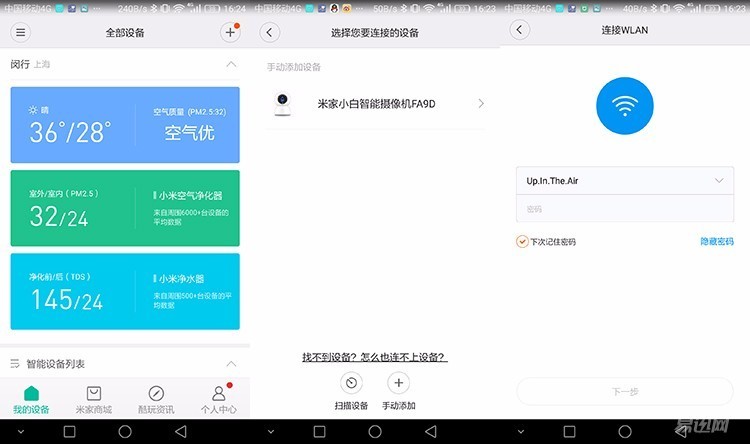The image size is (750, 444).
Task: Open the hamburger menu on 全部设备 screen
Action: point(21,33)
